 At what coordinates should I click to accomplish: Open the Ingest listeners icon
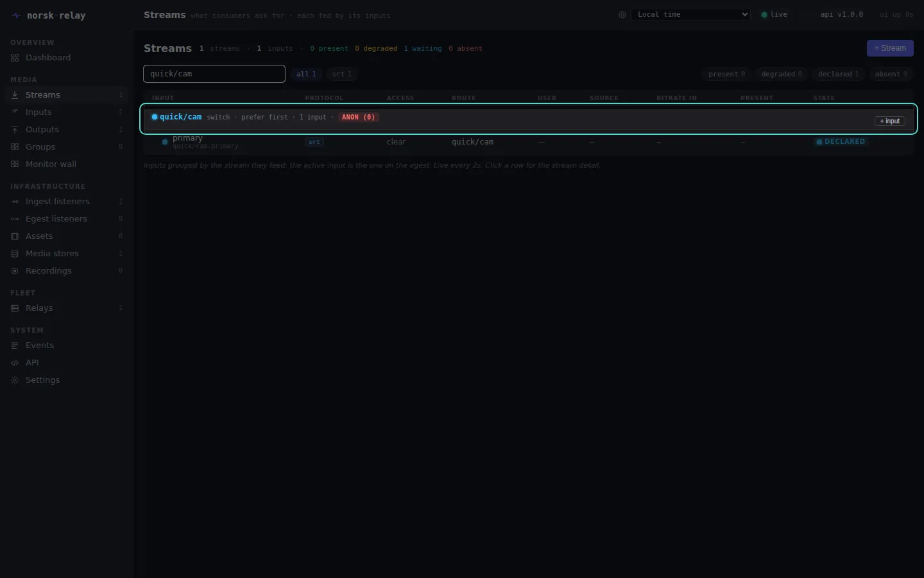click(x=15, y=202)
